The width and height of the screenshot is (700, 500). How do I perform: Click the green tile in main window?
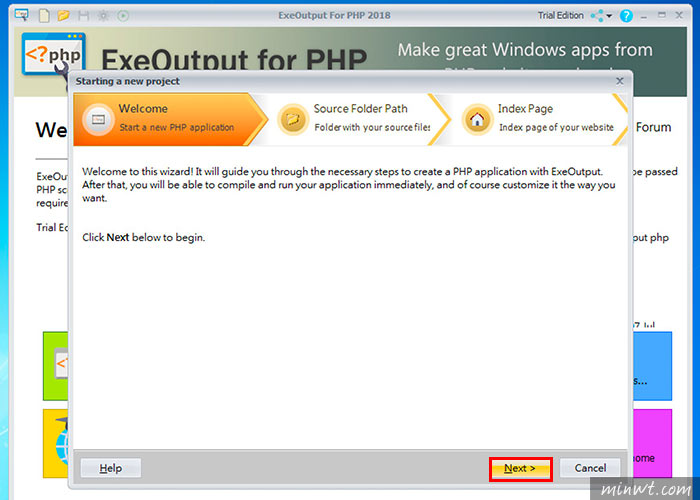coord(55,366)
